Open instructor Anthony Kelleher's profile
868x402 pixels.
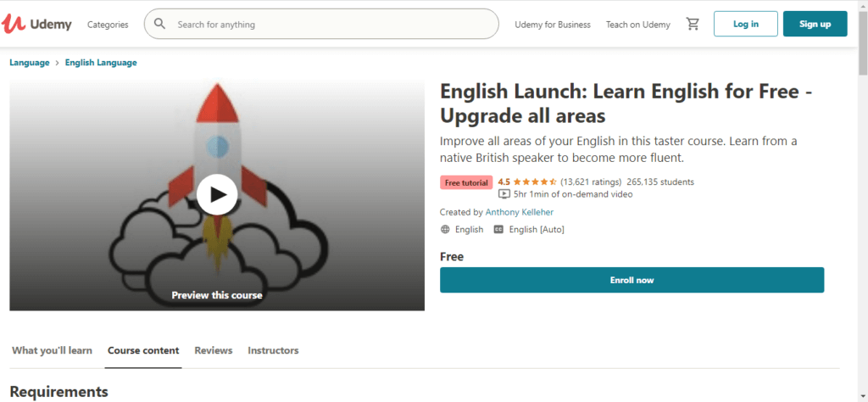[520, 212]
